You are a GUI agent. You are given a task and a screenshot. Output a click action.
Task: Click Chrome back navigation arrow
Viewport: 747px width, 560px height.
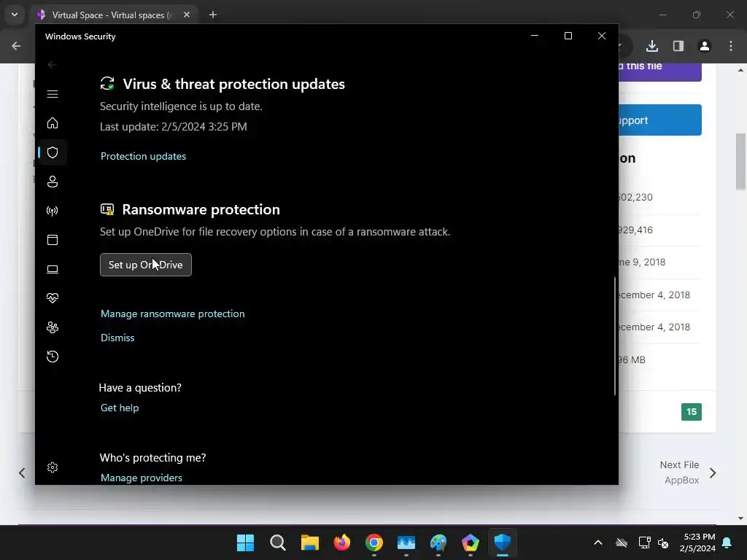coord(16,46)
